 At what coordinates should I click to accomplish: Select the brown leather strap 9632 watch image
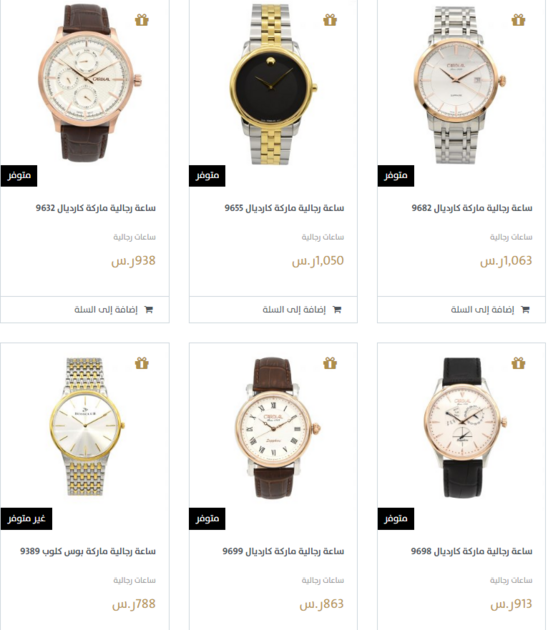click(90, 83)
